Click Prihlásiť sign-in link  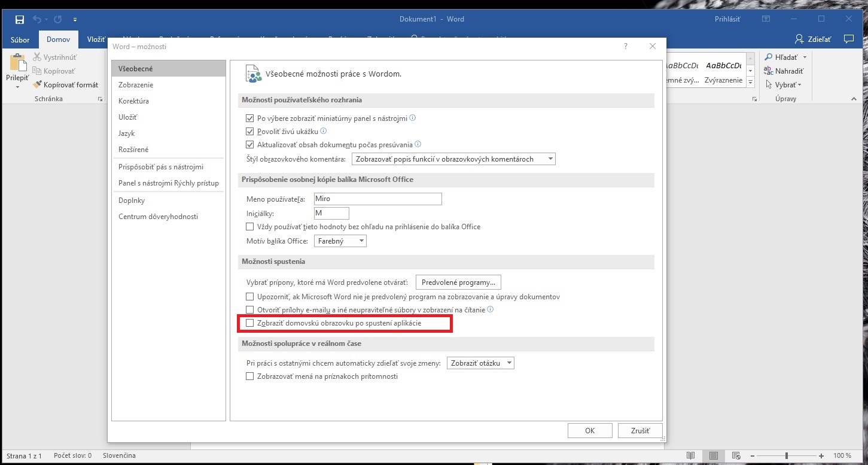tap(729, 19)
